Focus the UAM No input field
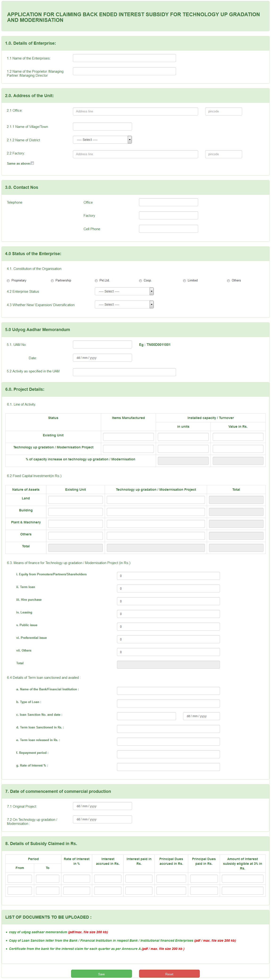 click(x=102, y=345)
